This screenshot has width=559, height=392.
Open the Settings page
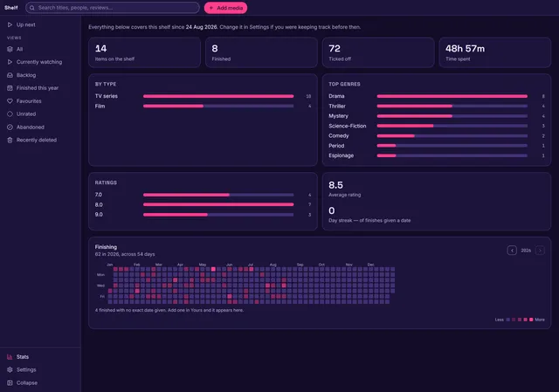pos(40,369)
